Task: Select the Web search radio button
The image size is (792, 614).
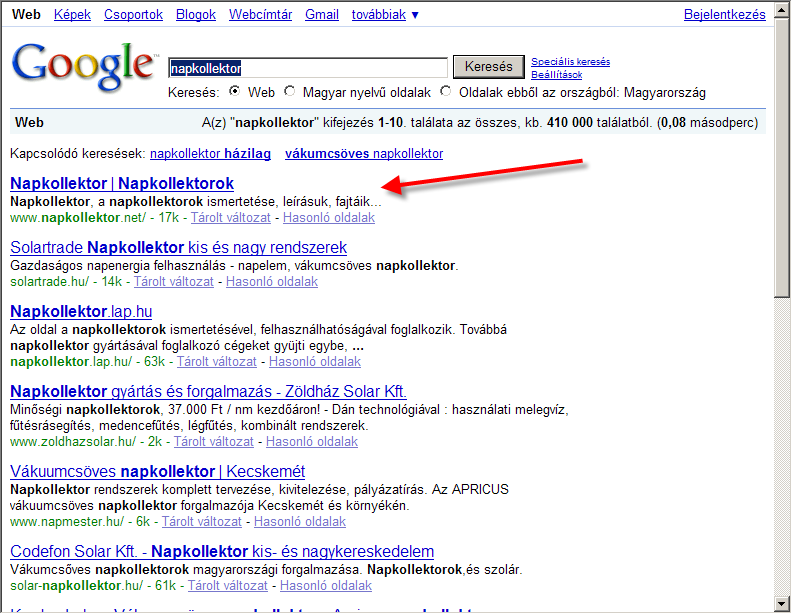Action: (x=234, y=91)
